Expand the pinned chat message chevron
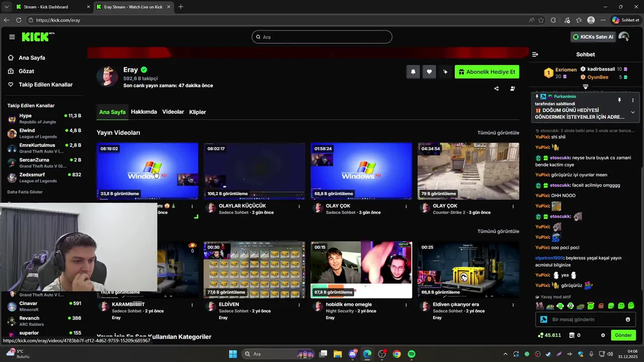The width and height of the screenshot is (644, 362). pos(633,112)
